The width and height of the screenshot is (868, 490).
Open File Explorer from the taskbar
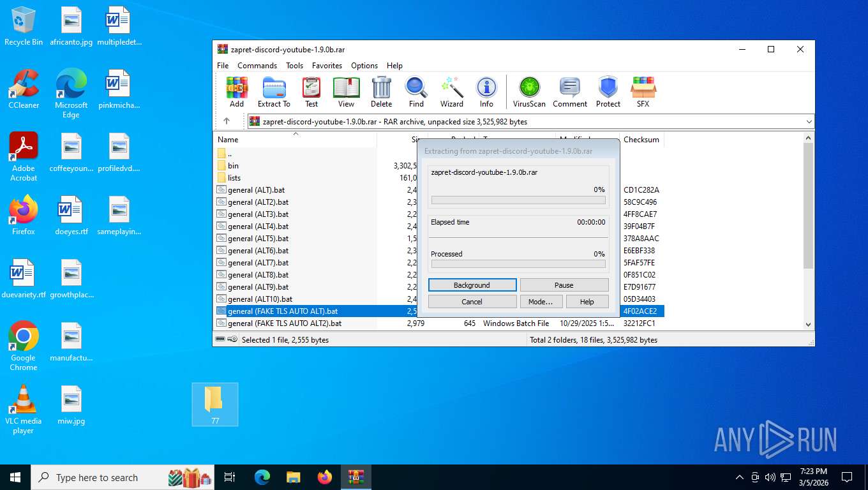(294, 477)
